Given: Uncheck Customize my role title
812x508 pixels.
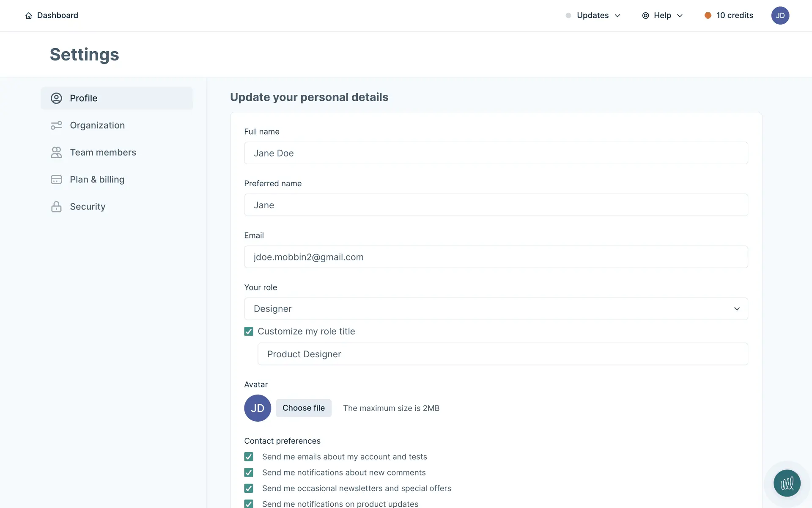Looking at the screenshot, I should click(x=249, y=331).
